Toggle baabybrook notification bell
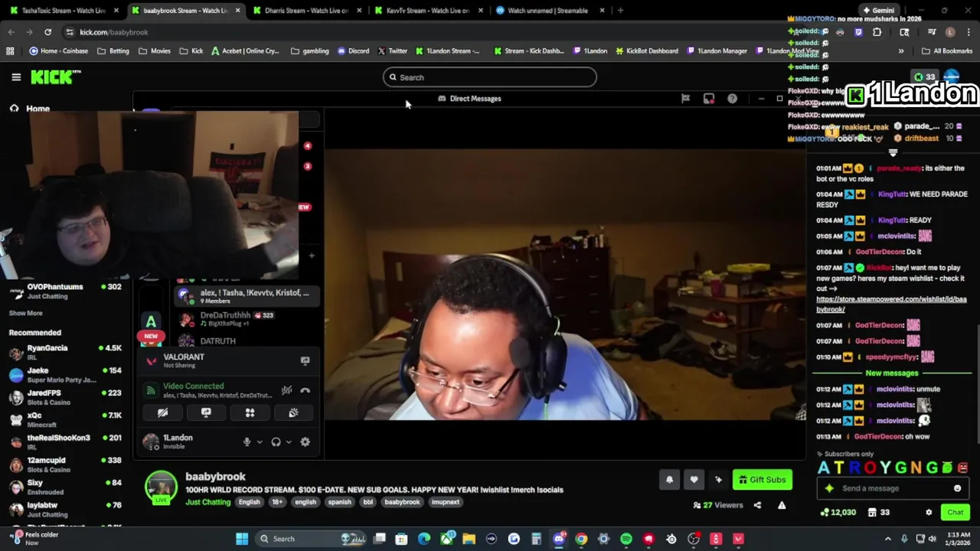This screenshot has width=980, height=551. point(669,480)
